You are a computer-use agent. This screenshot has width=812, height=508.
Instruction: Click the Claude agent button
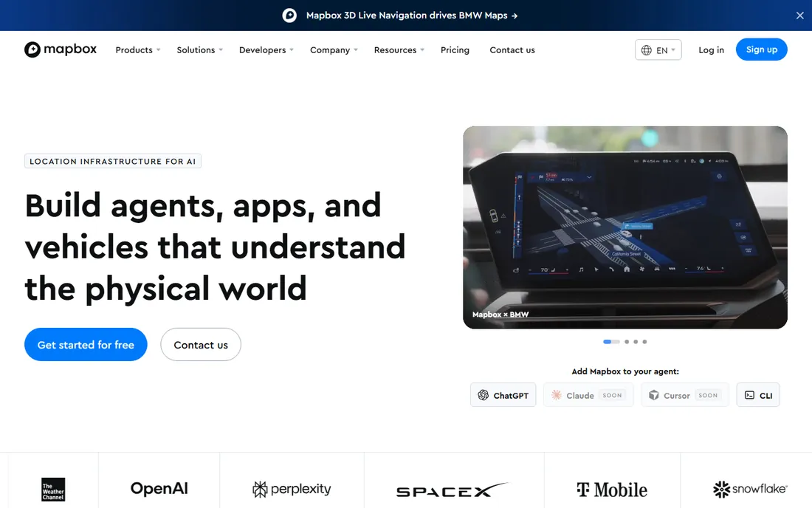(x=588, y=395)
